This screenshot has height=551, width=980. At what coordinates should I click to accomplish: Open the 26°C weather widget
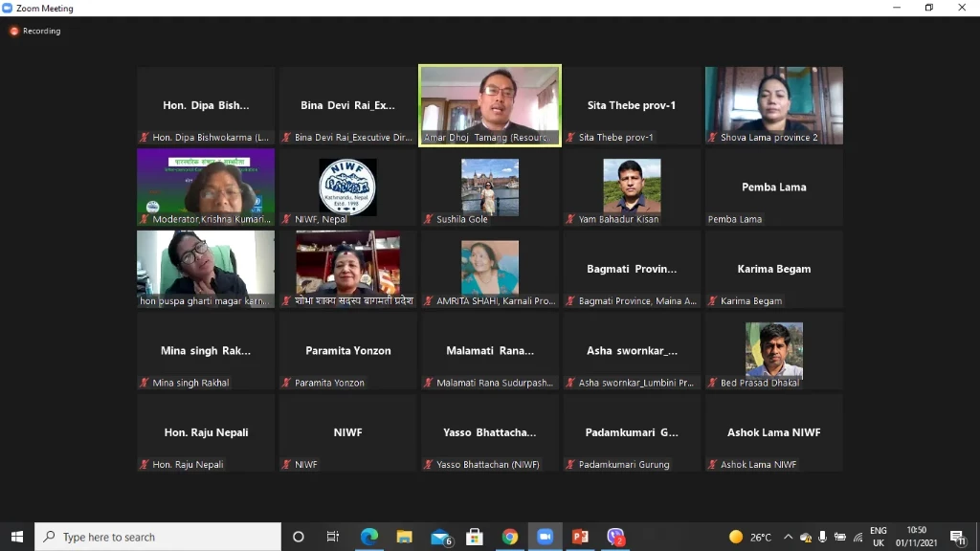click(750, 537)
